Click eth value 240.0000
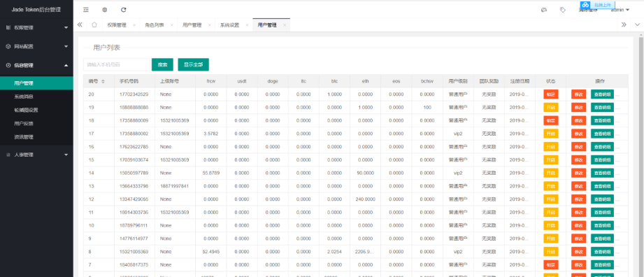This screenshot has height=277, width=644. tap(365, 199)
